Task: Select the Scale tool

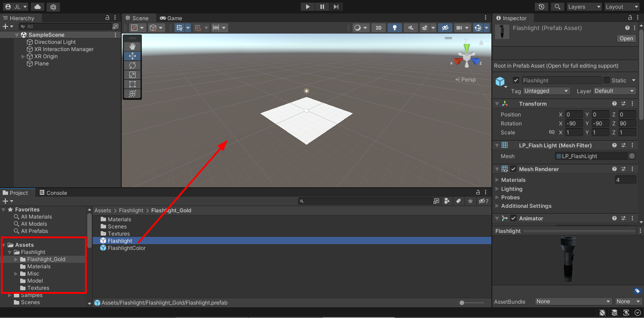Action: click(x=132, y=74)
